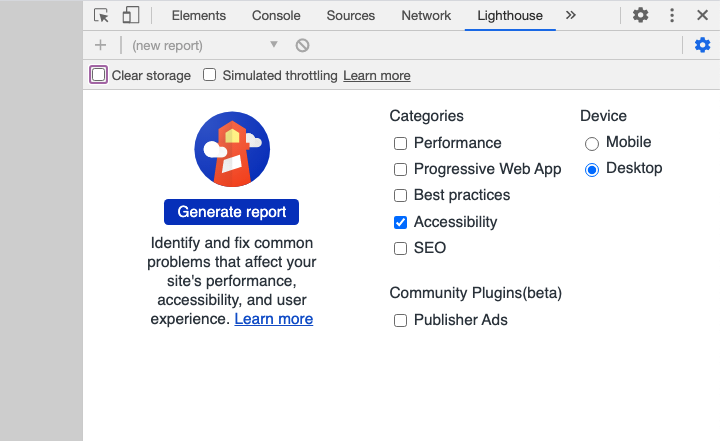Enable the Publisher Ads plugin checkbox
The width and height of the screenshot is (720, 441).
[400, 320]
